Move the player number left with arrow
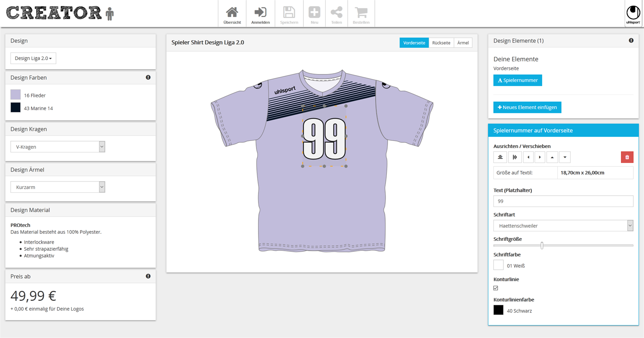Viewport: 644px width, 338px height. tap(528, 157)
